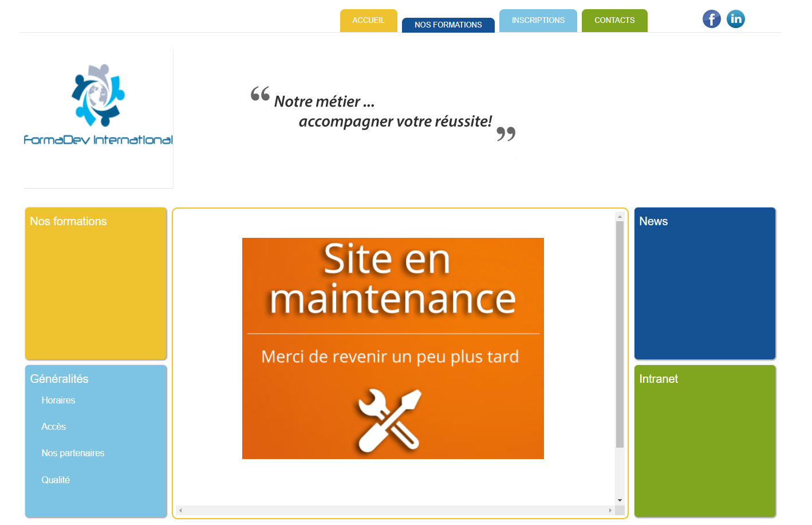Switch to the INSCRIPTIONS tab
The width and height of the screenshot is (812, 525).
point(538,21)
